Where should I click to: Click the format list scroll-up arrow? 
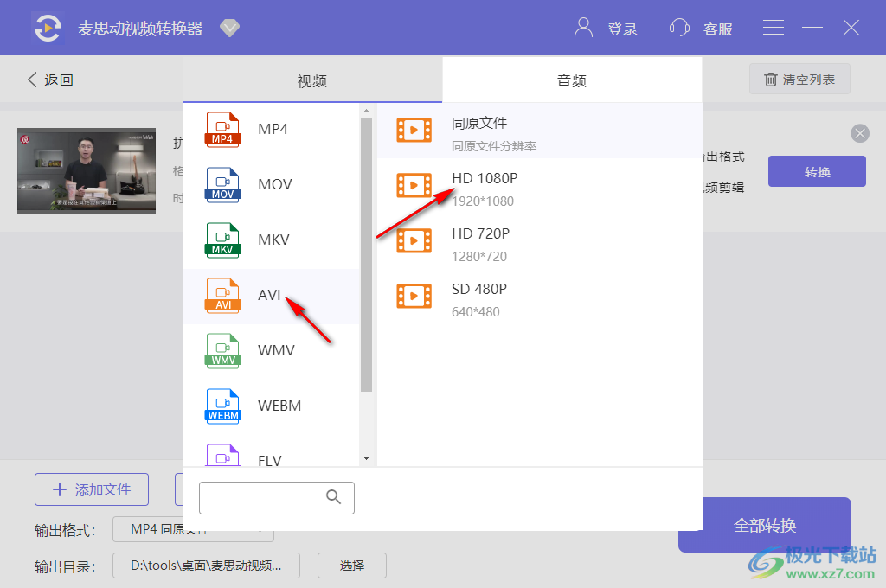(x=366, y=111)
